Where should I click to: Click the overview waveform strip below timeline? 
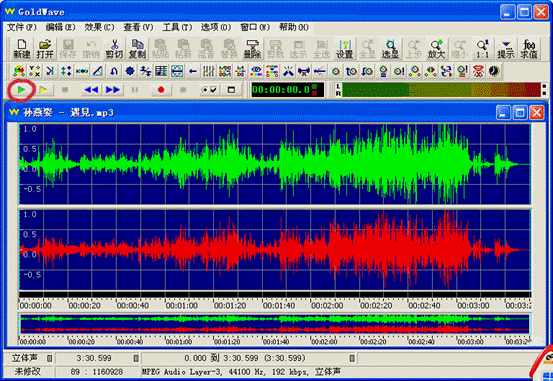coord(275,324)
